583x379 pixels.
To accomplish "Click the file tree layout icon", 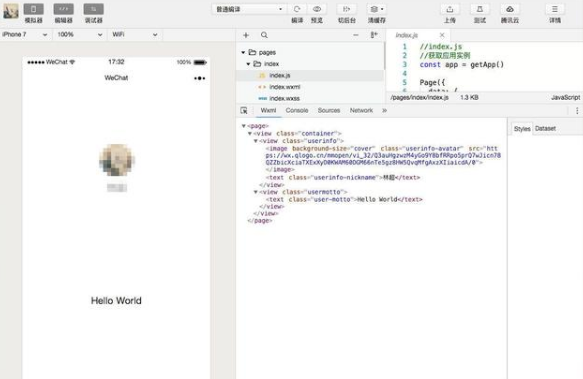I will (x=374, y=35).
